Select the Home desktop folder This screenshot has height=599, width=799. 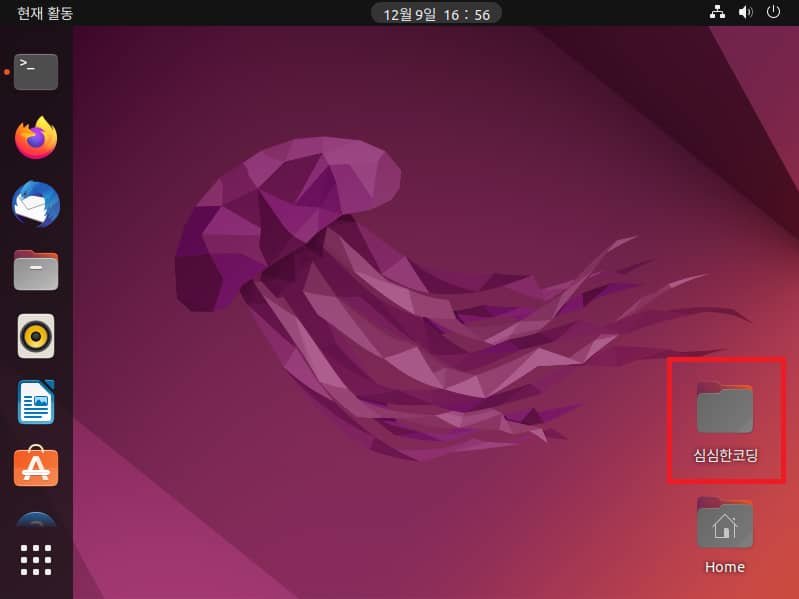tap(725, 535)
